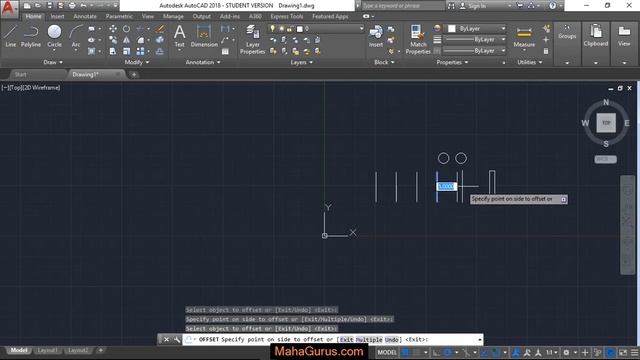Toggle ortho mode in status bar
The image size is (640, 360).
click(436, 352)
